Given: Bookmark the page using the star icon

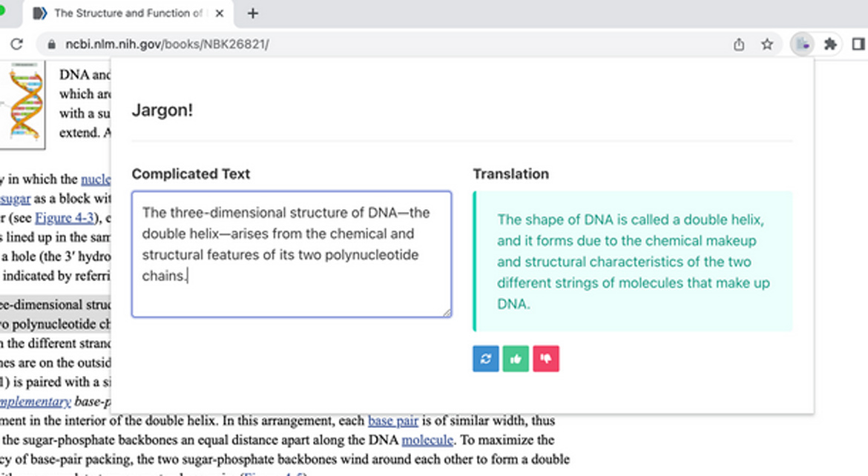Looking at the screenshot, I should pyautogui.click(x=768, y=44).
